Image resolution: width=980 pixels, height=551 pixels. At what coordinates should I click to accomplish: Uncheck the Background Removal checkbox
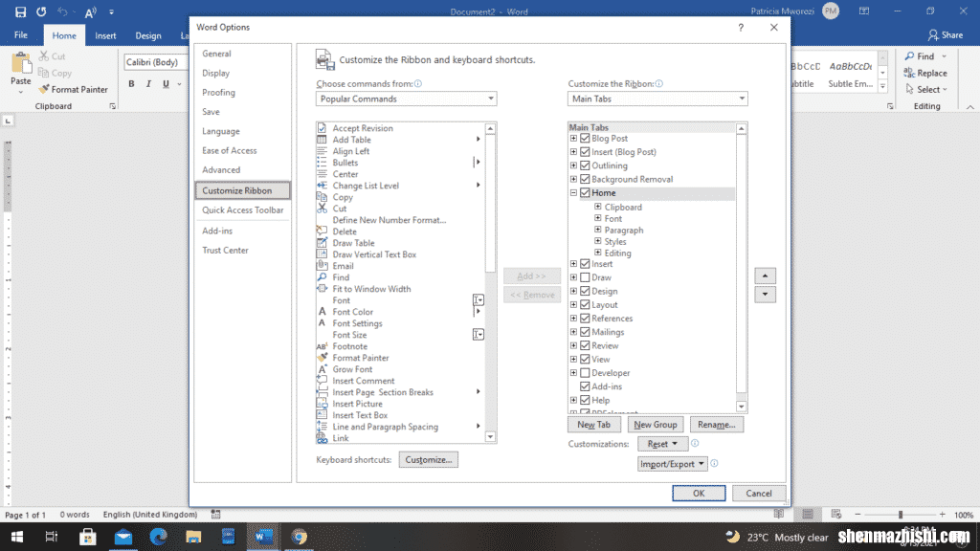[x=585, y=179]
